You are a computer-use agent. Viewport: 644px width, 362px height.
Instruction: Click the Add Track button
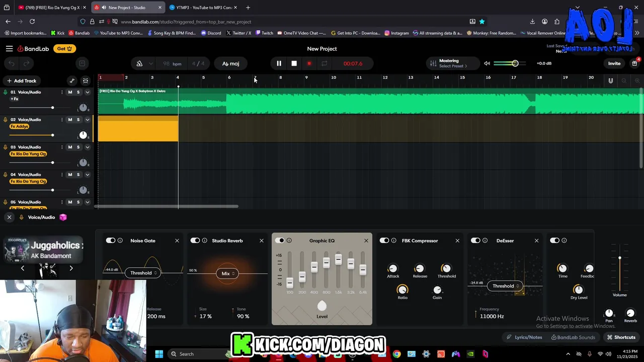point(21,81)
